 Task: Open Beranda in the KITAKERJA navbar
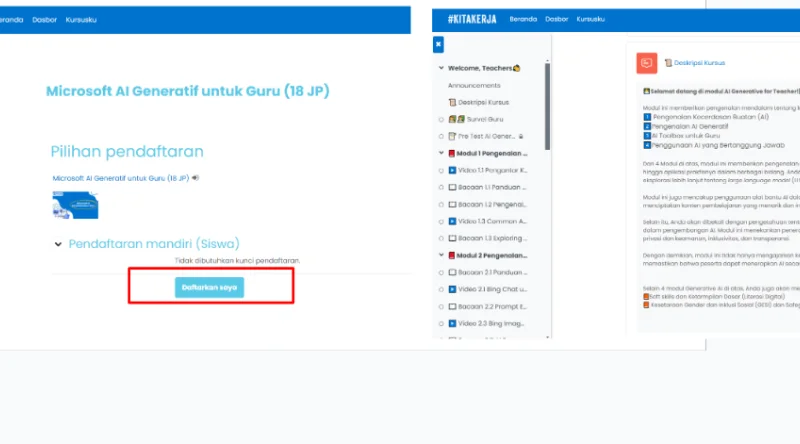[523, 19]
